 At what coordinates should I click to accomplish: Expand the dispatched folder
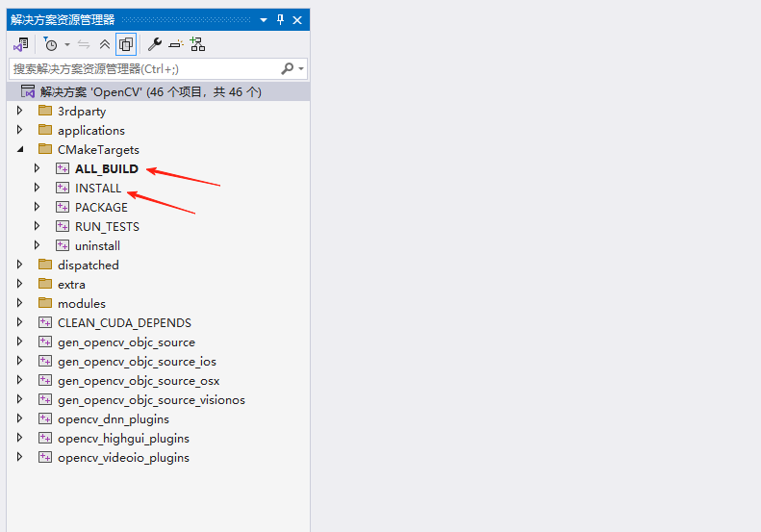(x=19, y=265)
